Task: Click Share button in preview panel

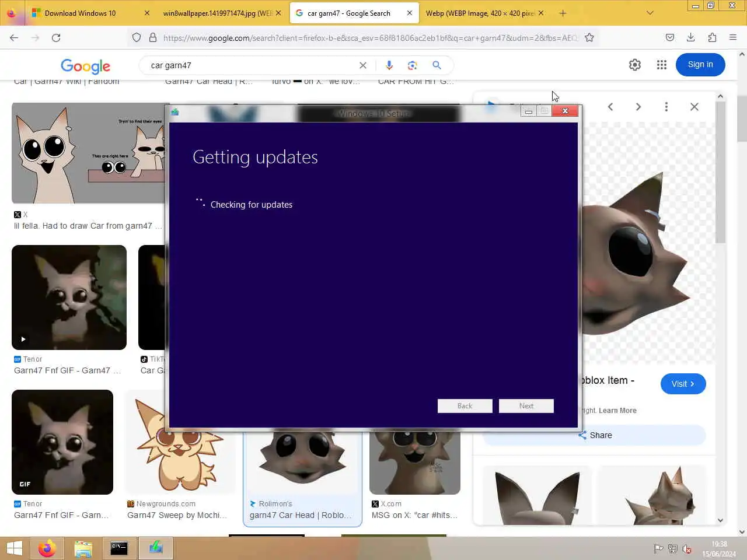Action: click(x=595, y=435)
